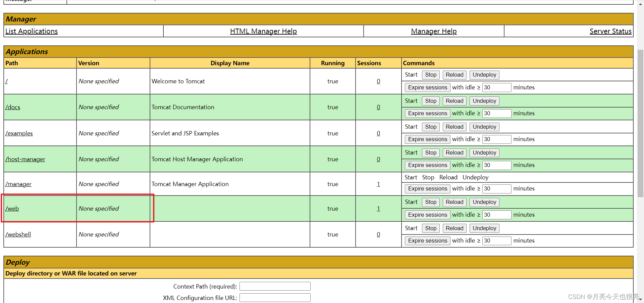Undeploy the /docs application
644x303 pixels.
[484, 101]
